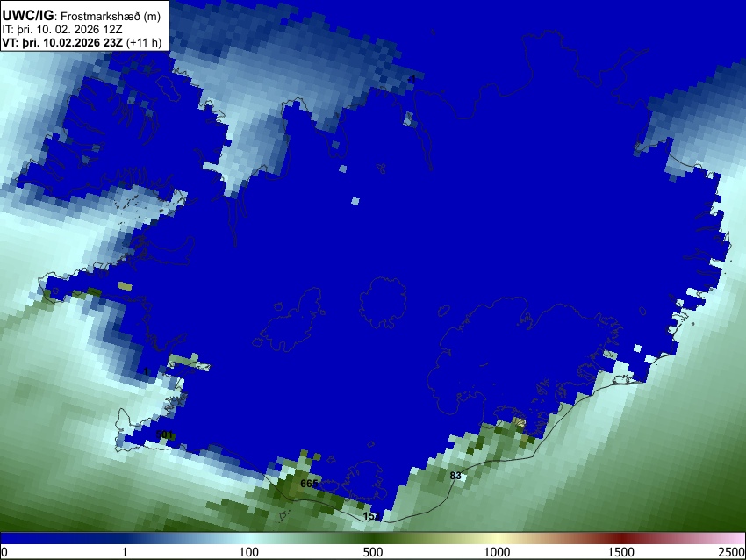Image resolution: width=746 pixels, height=560 pixels.
Task: Click the color scale label '0'
Action: point(4,552)
